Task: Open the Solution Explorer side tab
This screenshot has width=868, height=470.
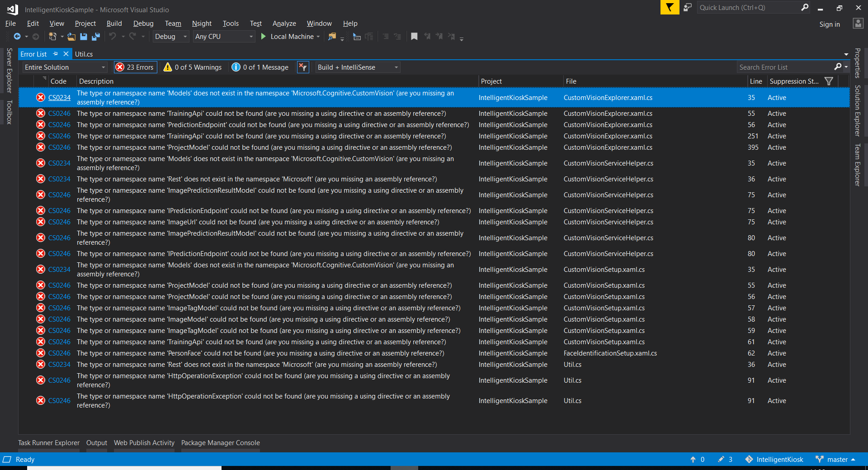Action: (x=857, y=110)
